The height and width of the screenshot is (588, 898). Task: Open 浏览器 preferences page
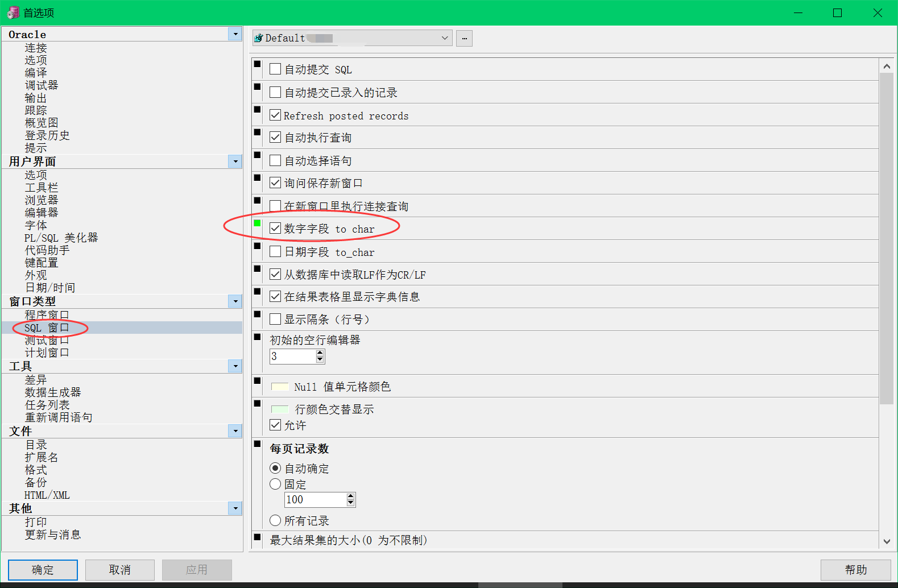[42, 200]
